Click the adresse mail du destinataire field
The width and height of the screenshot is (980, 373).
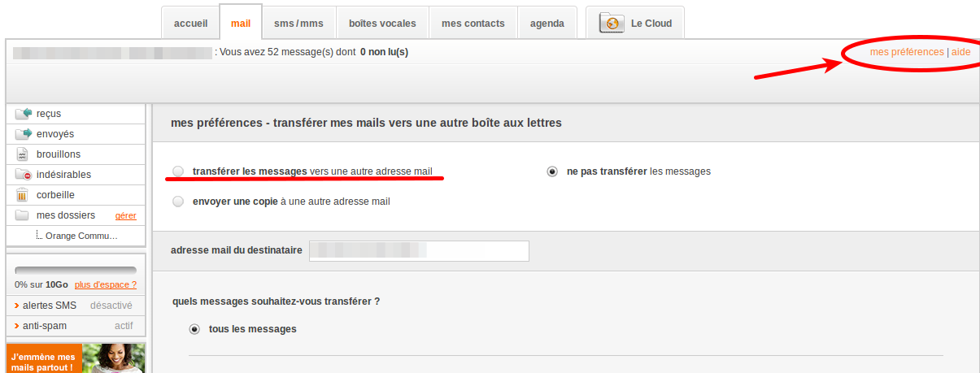[418, 251]
